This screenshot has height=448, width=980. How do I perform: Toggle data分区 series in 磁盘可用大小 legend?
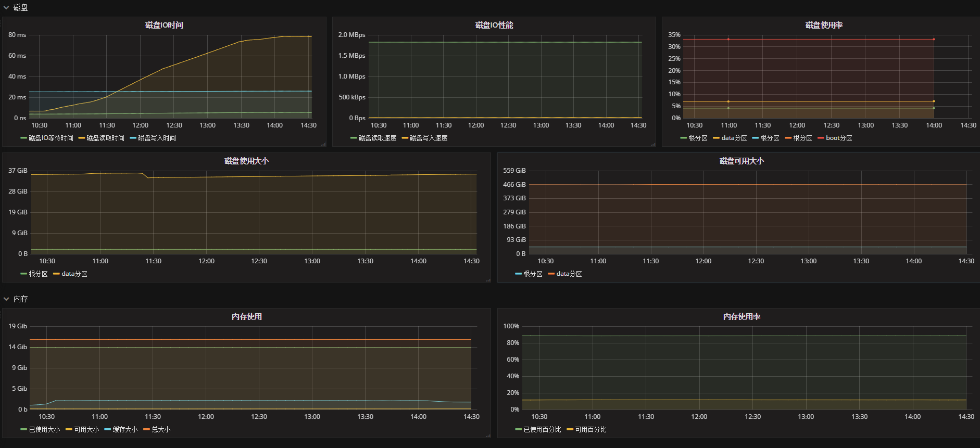569,274
